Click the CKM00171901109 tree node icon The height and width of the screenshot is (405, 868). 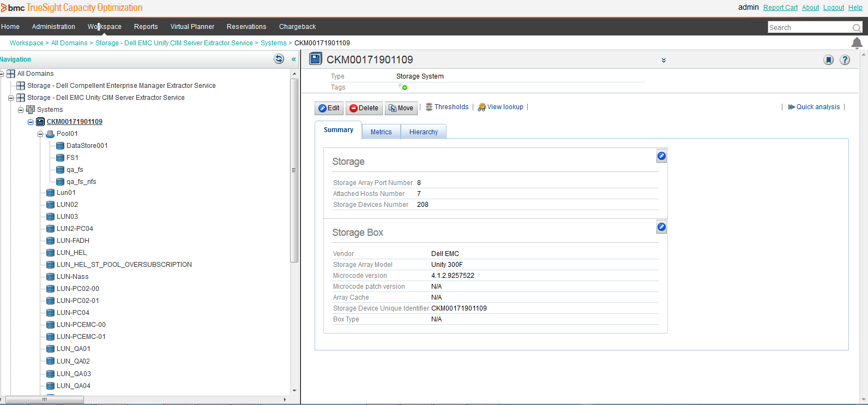tap(40, 122)
